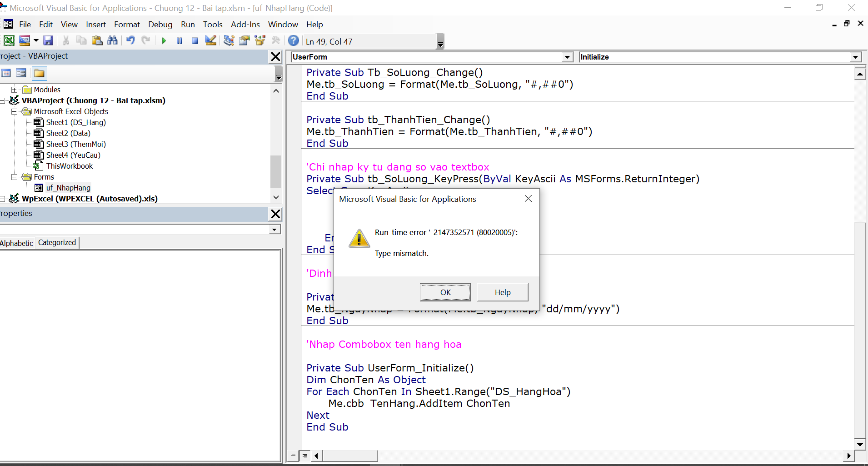Select Sheet1 (DS_Hang) in project tree
Screen dimensions: 868x466
tap(76, 122)
